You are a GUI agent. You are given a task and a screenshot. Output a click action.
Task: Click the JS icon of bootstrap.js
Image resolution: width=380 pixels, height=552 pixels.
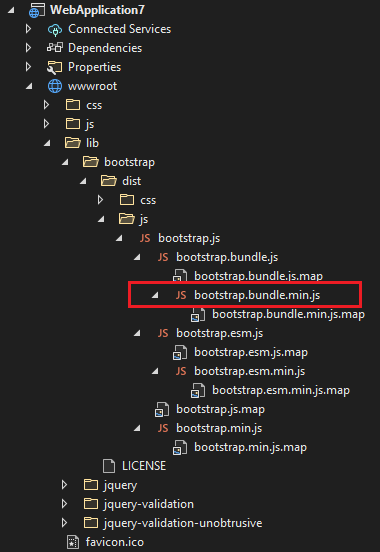[x=145, y=238]
